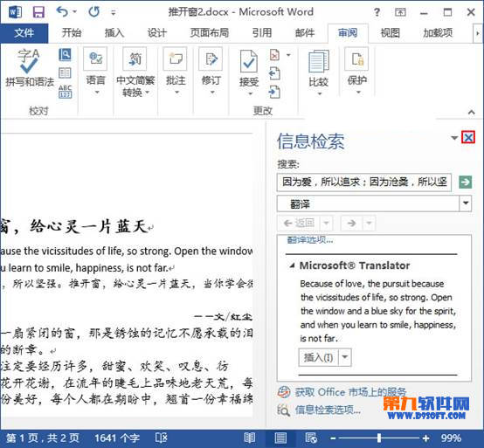
Task: Save the document with the floppy icon
Action: coord(39,12)
